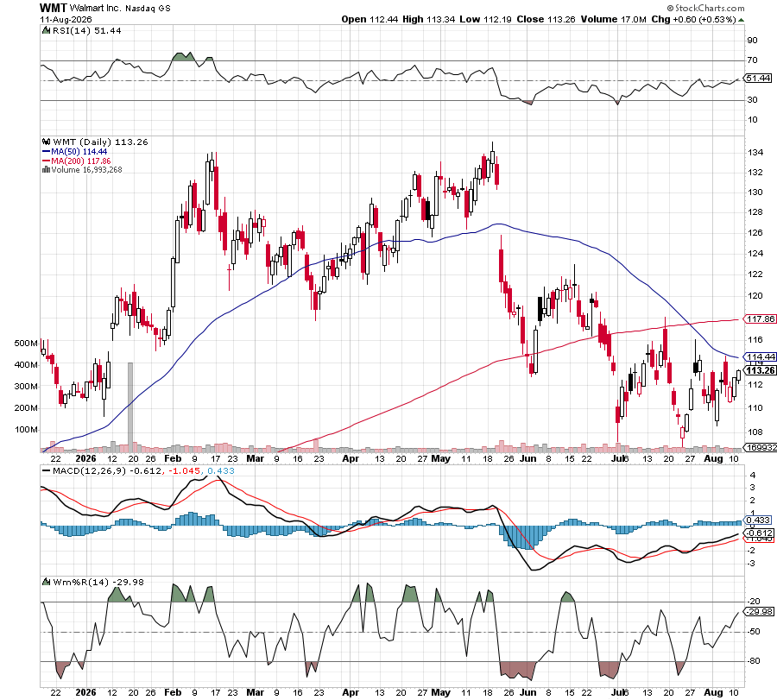
Task: Click the red 117.86 price tag on axis
Action: tap(760, 318)
